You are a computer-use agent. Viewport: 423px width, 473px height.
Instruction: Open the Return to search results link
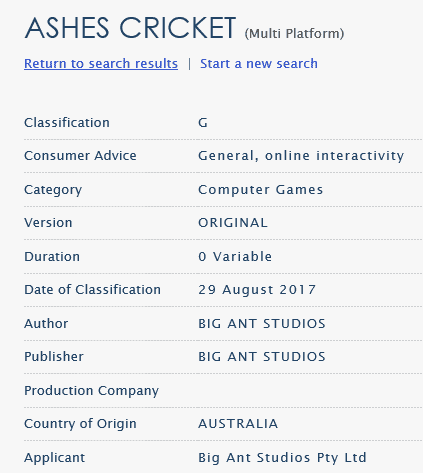pyautogui.click(x=101, y=63)
